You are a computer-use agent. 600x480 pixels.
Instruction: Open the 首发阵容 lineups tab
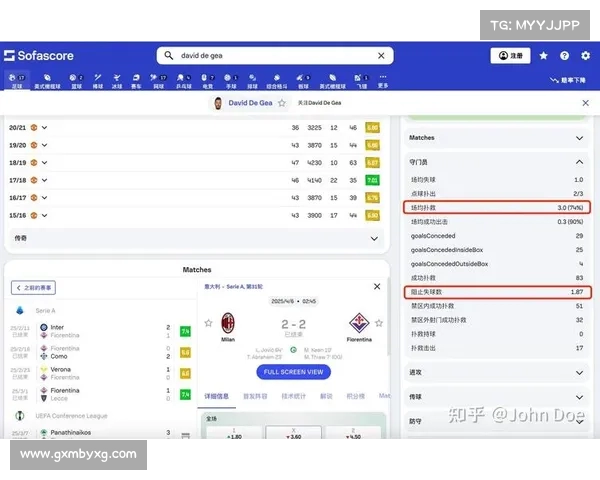click(255, 396)
